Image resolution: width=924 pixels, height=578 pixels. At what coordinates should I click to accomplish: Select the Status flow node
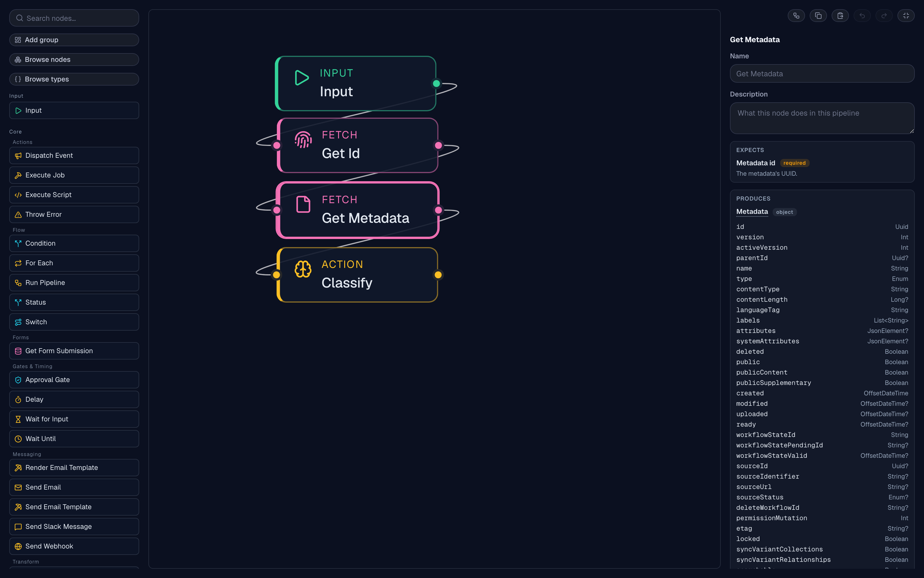[x=74, y=302]
